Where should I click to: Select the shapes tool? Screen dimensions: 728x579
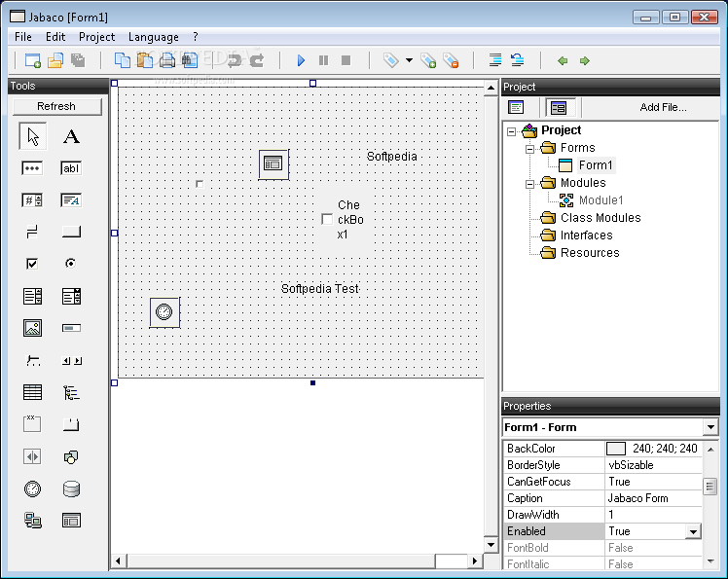(x=71, y=457)
